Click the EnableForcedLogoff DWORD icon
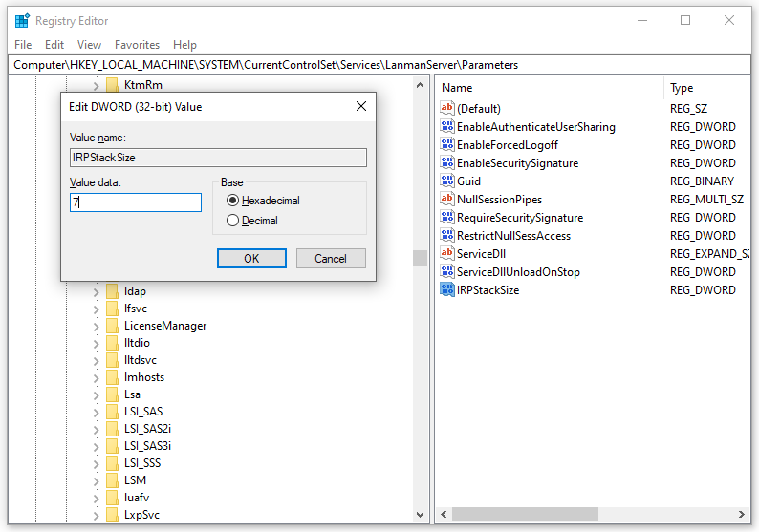This screenshot has width=759, height=532. (x=446, y=144)
